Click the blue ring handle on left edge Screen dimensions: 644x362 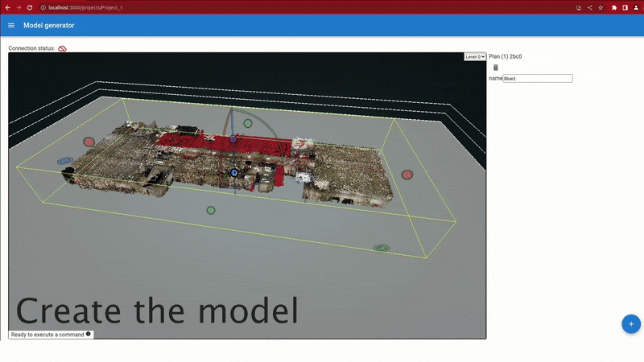(64, 162)
